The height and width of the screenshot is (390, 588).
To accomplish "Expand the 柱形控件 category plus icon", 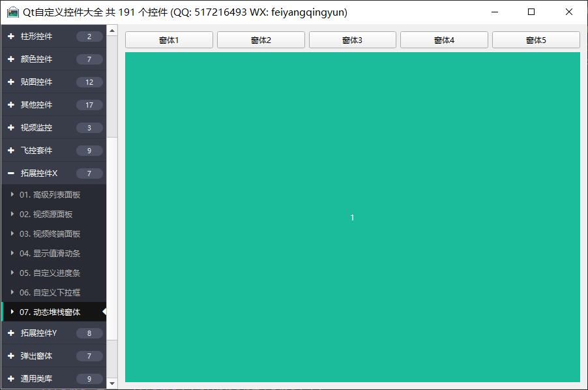I will click(11, 37).
